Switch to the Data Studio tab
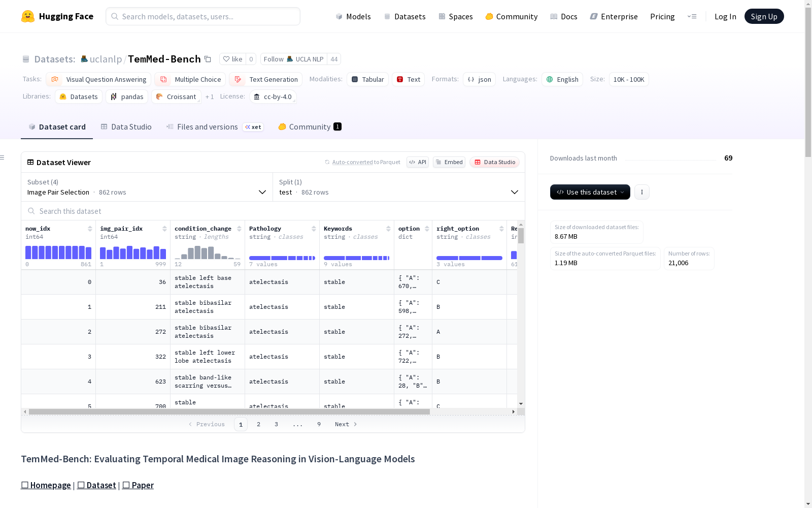 (126, 127)
